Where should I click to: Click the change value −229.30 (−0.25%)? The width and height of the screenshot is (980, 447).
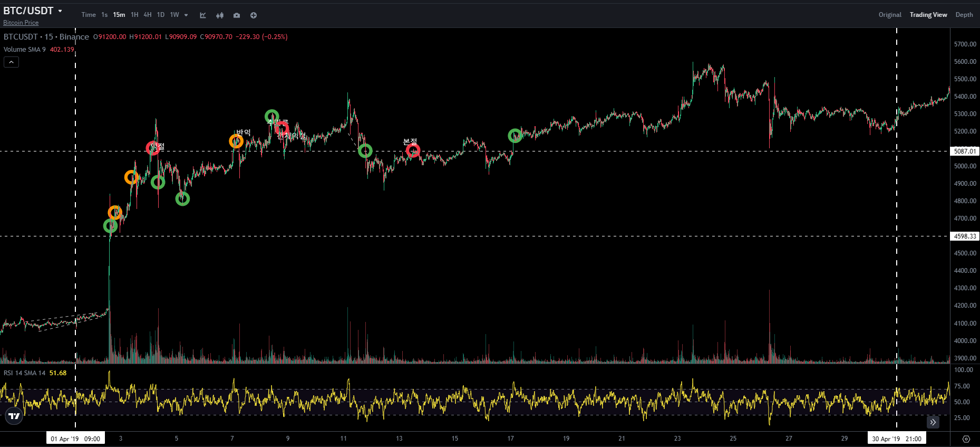pos(261,37)
